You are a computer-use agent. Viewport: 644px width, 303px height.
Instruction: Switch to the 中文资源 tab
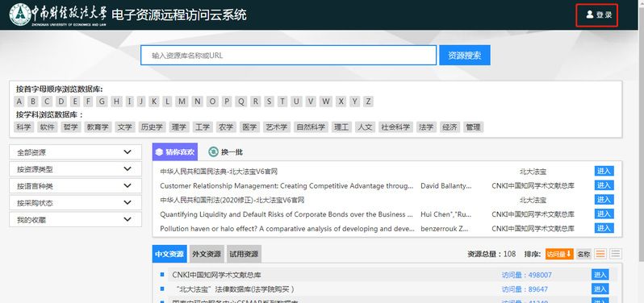click(169, 254)
